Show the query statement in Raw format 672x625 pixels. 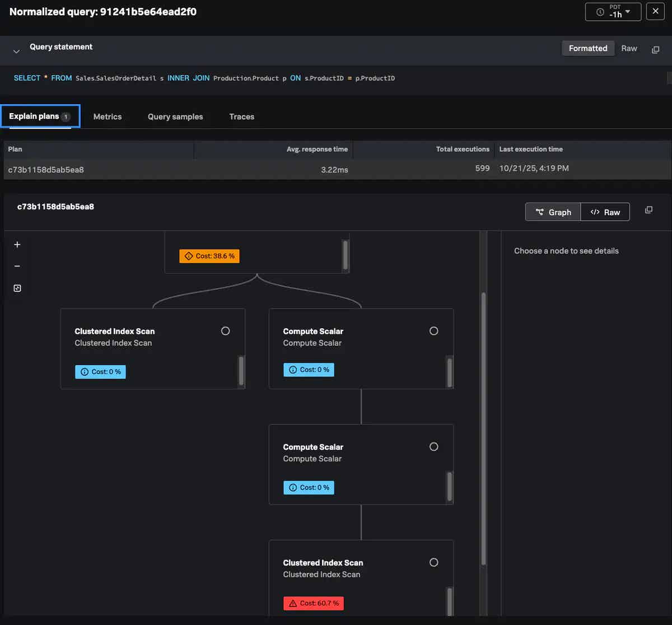click(629, 49)
